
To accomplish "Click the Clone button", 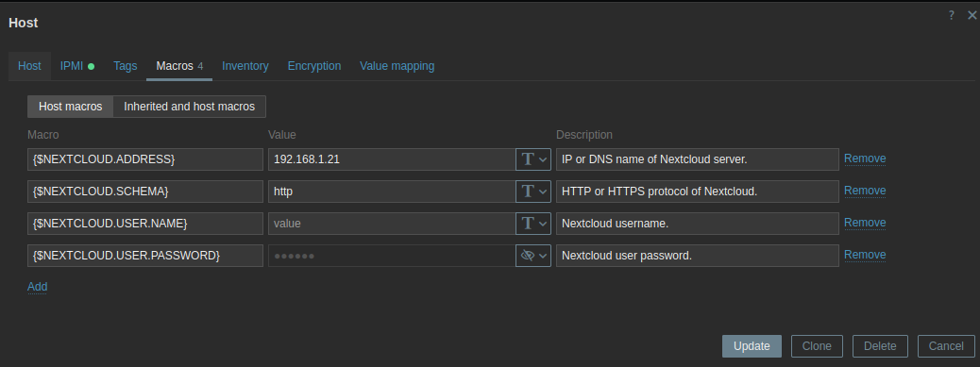I will [x=817, y=346].
